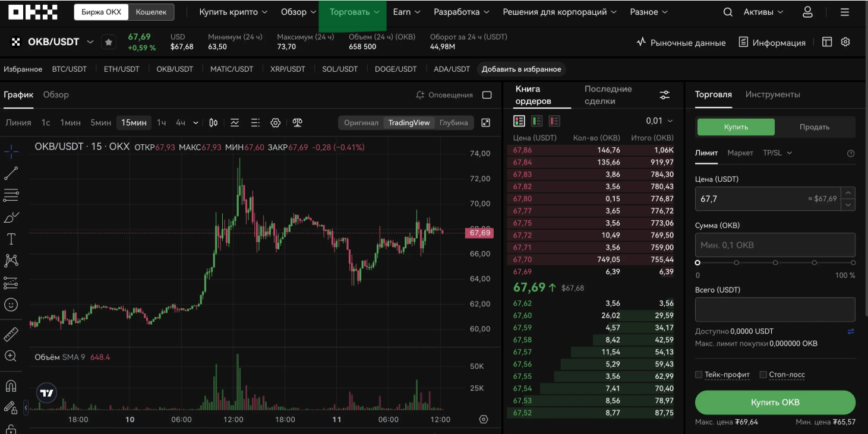This screenshot has height=434, width=868.
Task: Click the balance scale compare icon
Action: (298, 123)
